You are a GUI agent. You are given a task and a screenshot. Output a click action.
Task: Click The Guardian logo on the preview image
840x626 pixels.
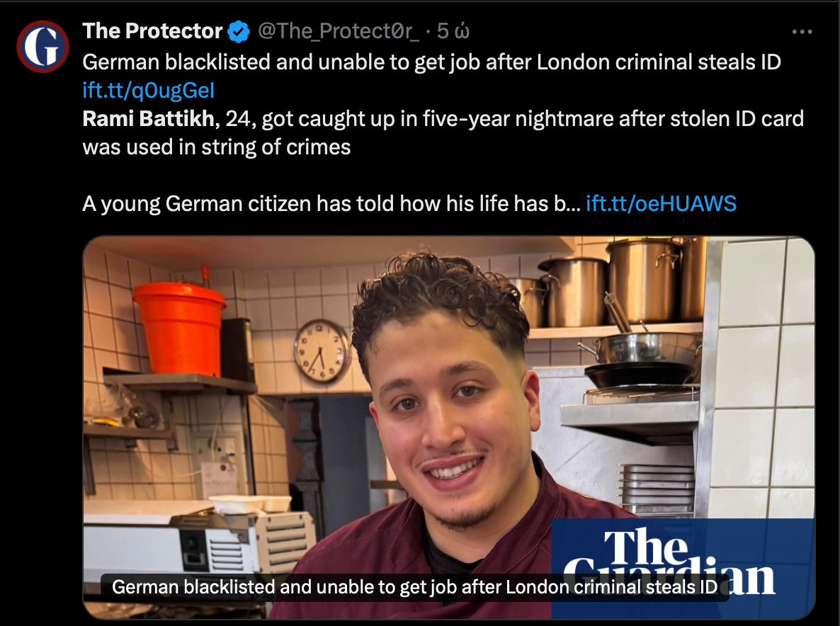tap(683, 568)
